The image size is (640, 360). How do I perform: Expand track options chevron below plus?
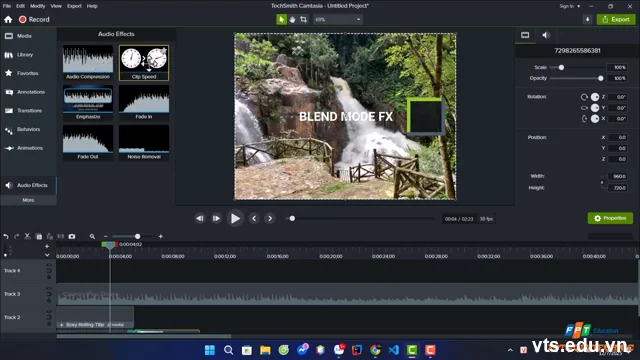pyautogui.click(x=47, y=255)
